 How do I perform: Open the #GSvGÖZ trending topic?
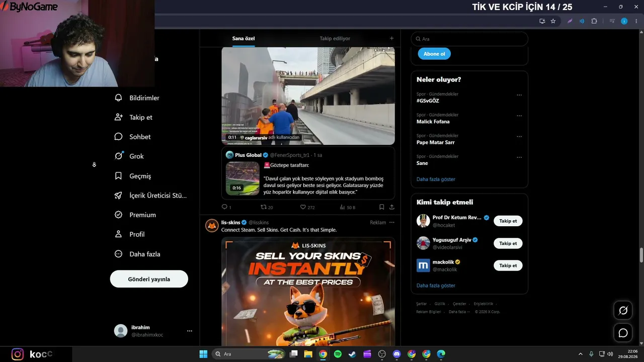428,101
